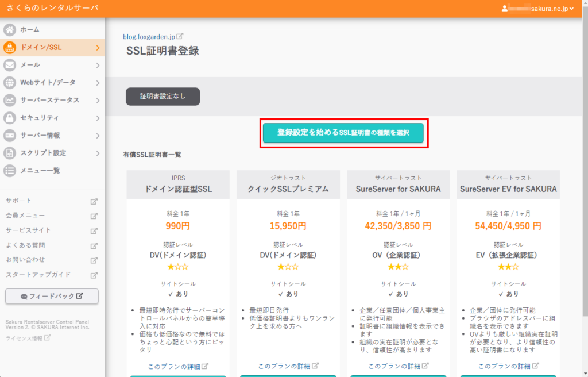
Task: Expand the セキュリティ submenu chevron
Action: pyautogui.click(x=98, y=118)
